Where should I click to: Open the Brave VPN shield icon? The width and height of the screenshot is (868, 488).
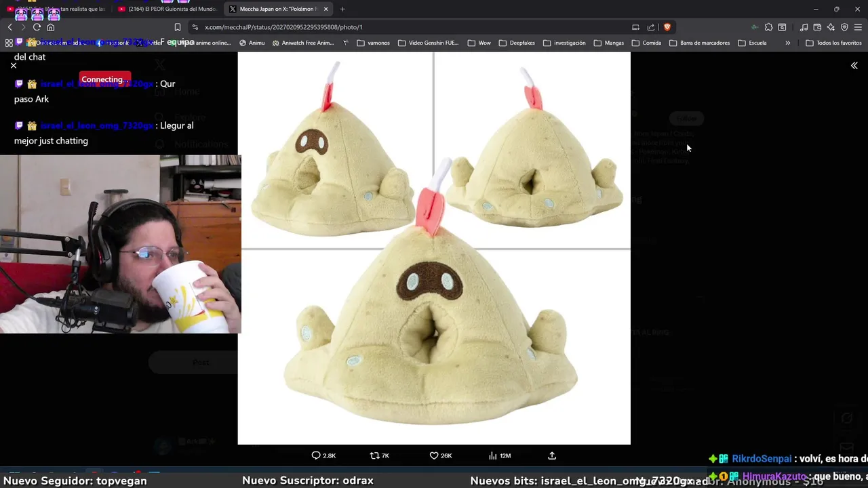pos(844,27)
